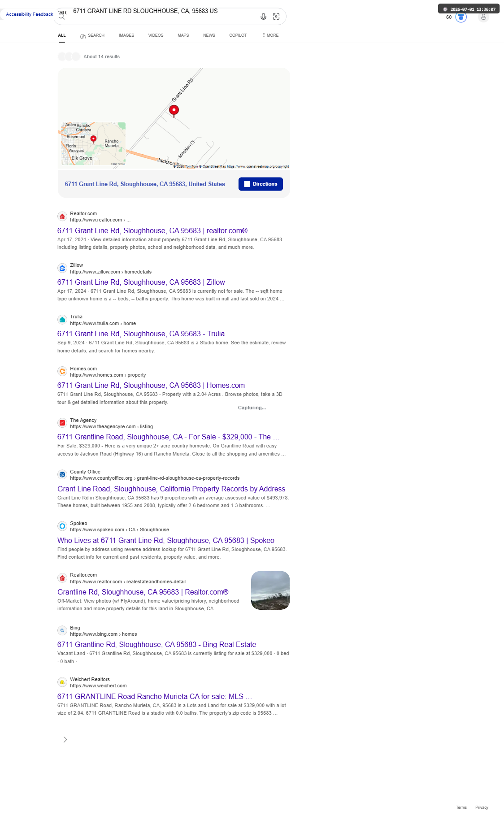Click the rewards points count 60
This screenshot has width=504, height=816.
click(449, 17)
